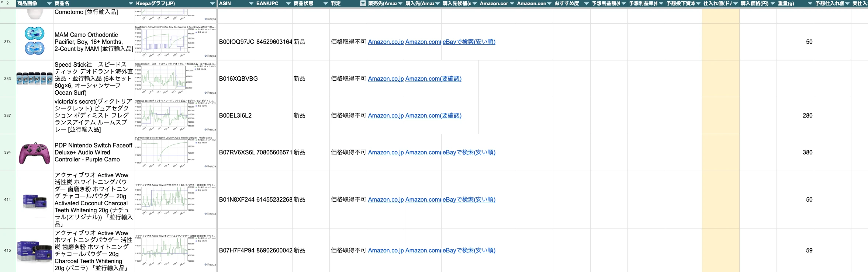
Task: Select Keepa graph in row 415
Action: [x=176, y=251]
